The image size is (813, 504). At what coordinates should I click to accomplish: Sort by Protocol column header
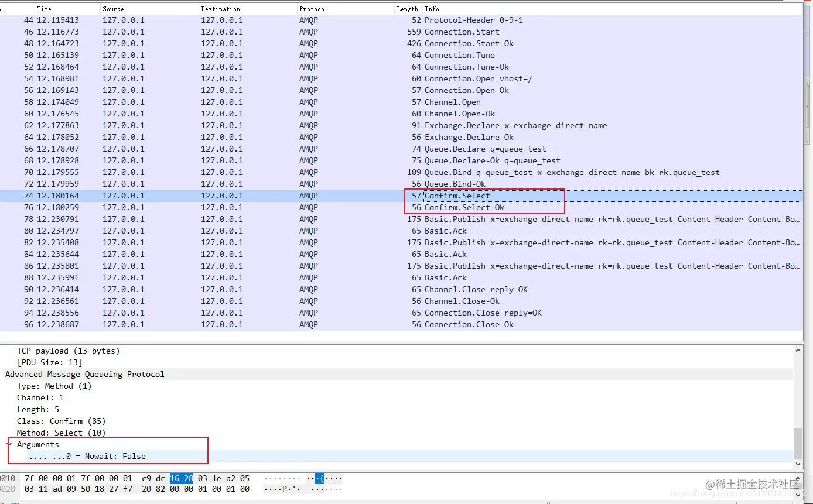click(x=346, y=9)
